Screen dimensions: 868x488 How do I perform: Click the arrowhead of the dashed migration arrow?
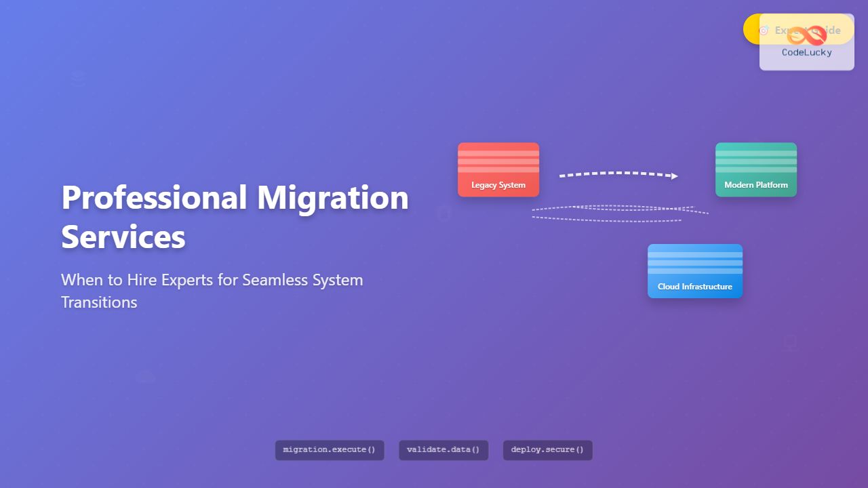point(674,176)
